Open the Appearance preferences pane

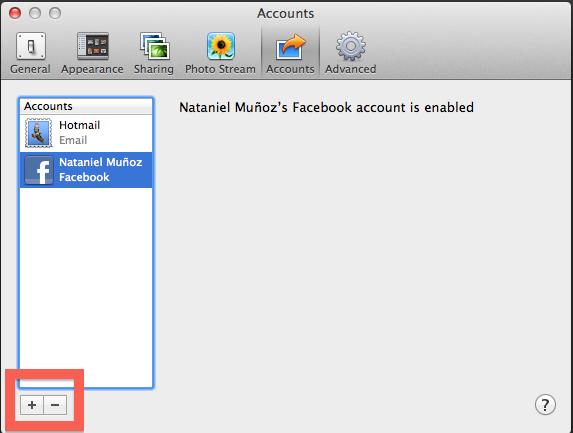coord(92,53)
